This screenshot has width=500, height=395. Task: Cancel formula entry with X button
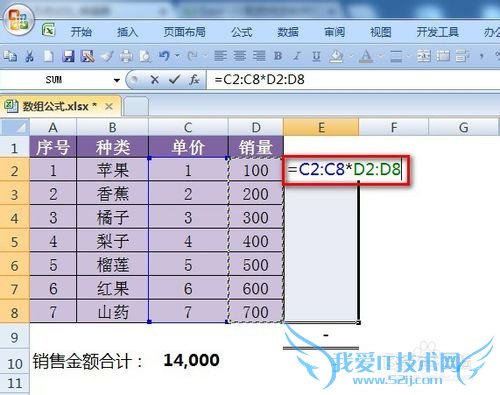point(154,80)
